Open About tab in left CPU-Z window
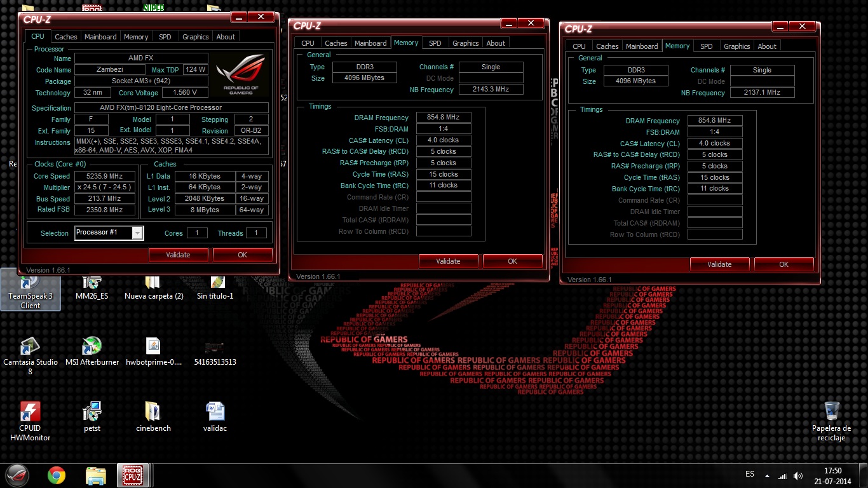 (226, 37)
